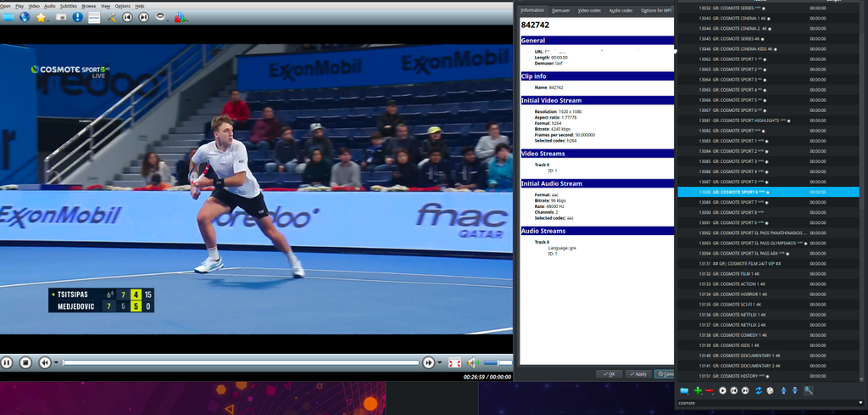The height and width of the screenshot is (415, 868).
Task: Click on the video seek bar
Action: click(x=241, y=363)
